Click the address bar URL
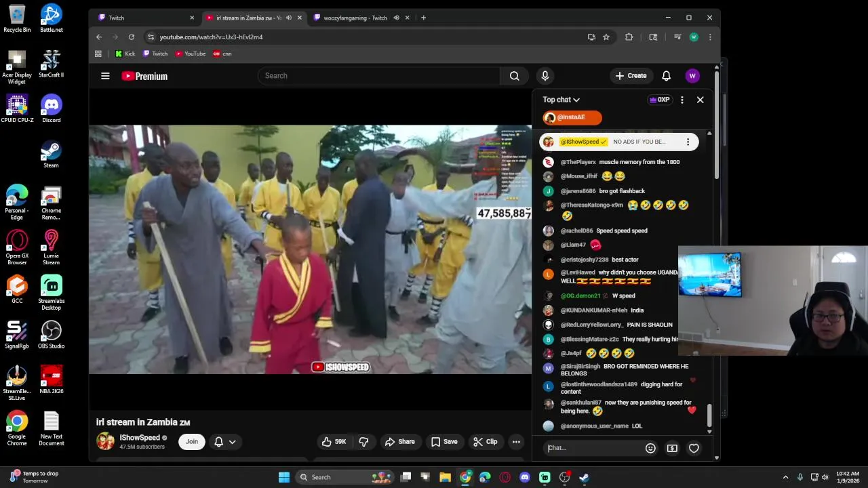The height and width of the screenshot is (488, 868). pos(211,37)
